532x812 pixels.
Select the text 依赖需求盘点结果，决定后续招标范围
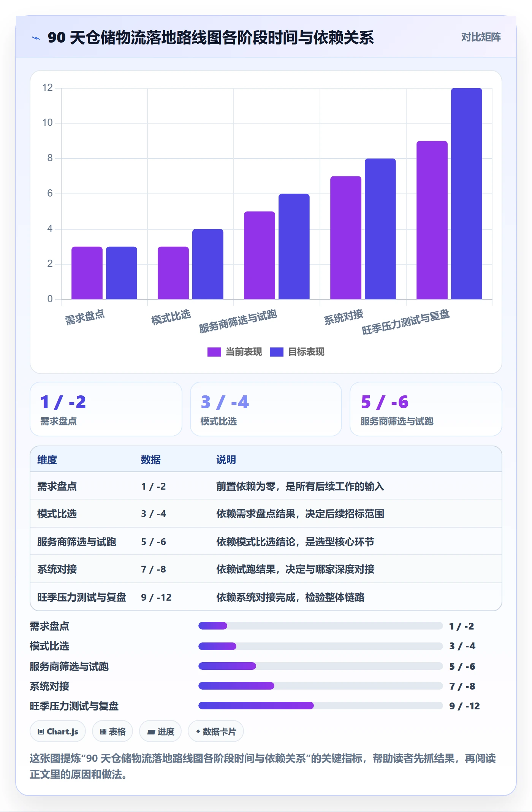pyautogui.click(x=300, y=514)
